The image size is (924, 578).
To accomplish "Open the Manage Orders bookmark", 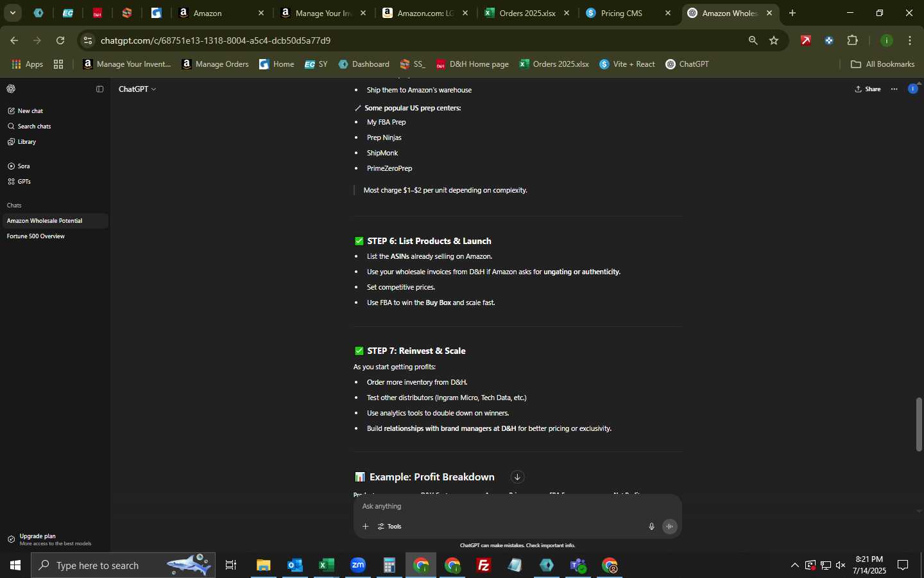I will (215, 64).
